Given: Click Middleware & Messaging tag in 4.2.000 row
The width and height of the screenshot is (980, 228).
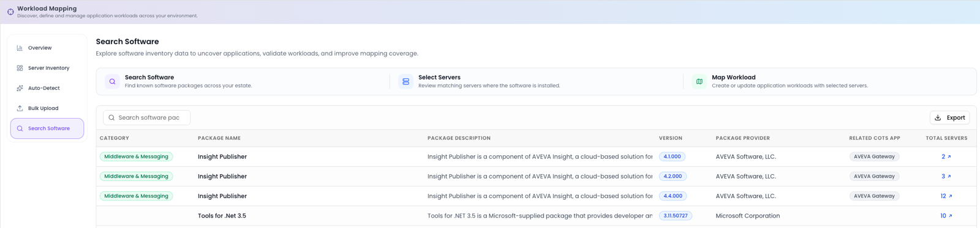Looking at the screenshot, I should click(136, 176).
